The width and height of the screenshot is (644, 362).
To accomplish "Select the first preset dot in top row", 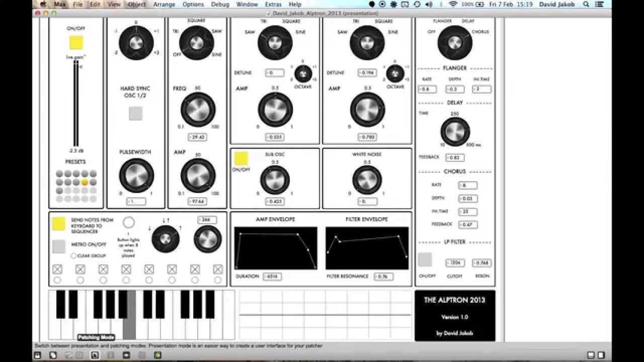I will tap(59, 173).
